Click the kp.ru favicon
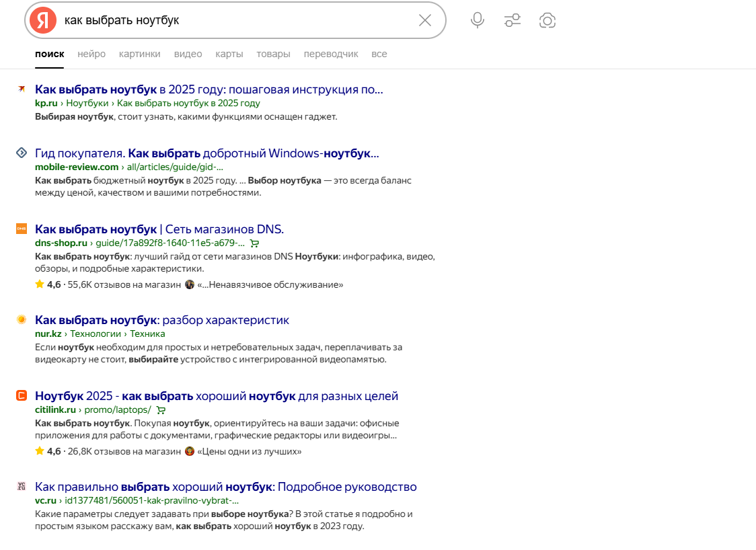Screen dimensions: 756x550 click(22, 89)
